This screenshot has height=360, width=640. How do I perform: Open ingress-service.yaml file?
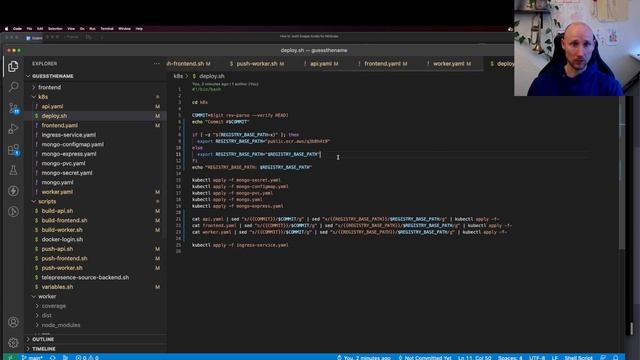tap(69, 135)
